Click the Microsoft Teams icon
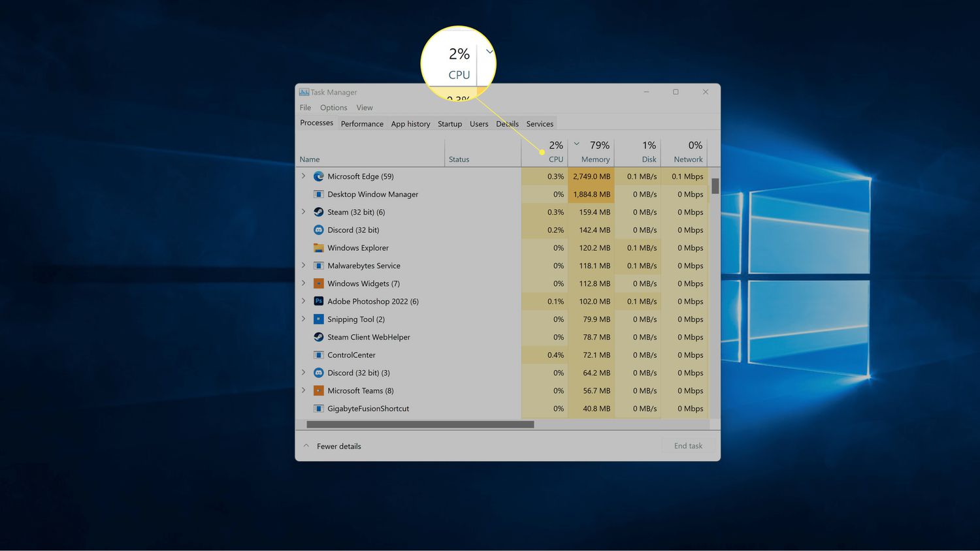 [319, 391]
